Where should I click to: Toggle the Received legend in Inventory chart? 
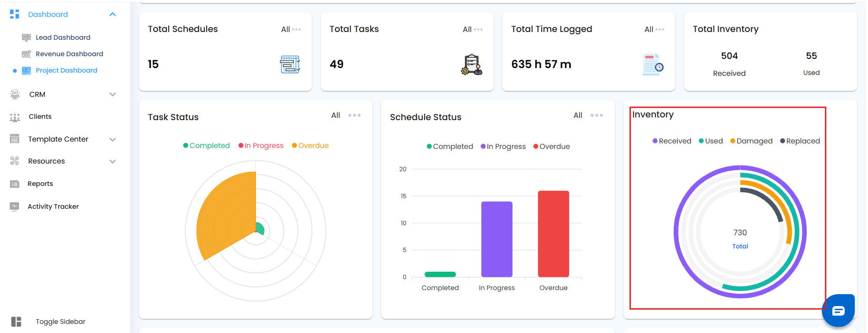672,141
